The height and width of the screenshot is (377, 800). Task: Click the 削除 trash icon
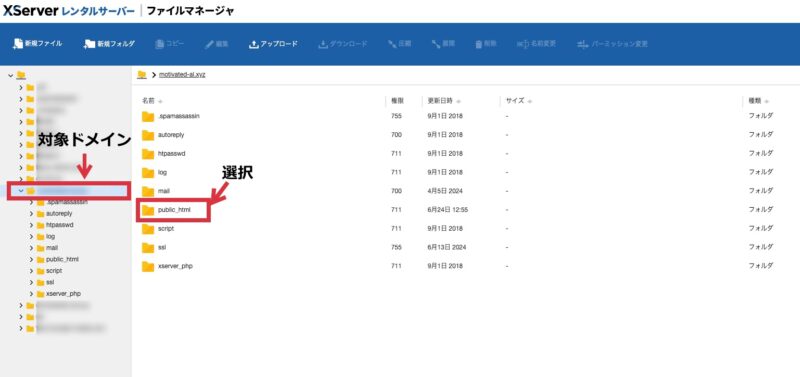pos(479,44)
